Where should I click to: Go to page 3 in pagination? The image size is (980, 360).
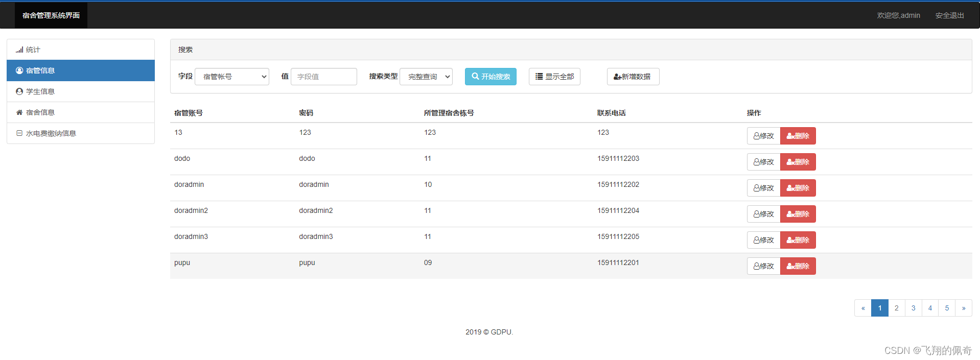[x=913, y=308]
